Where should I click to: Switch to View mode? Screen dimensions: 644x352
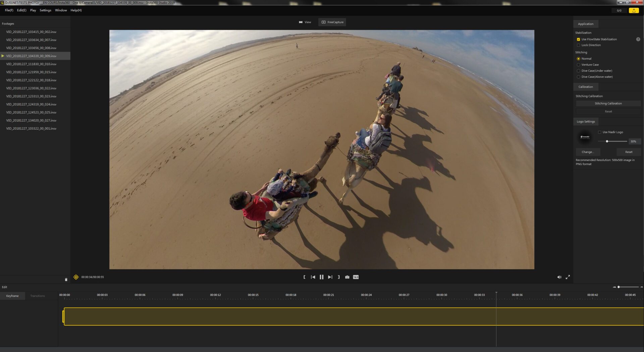305,22
